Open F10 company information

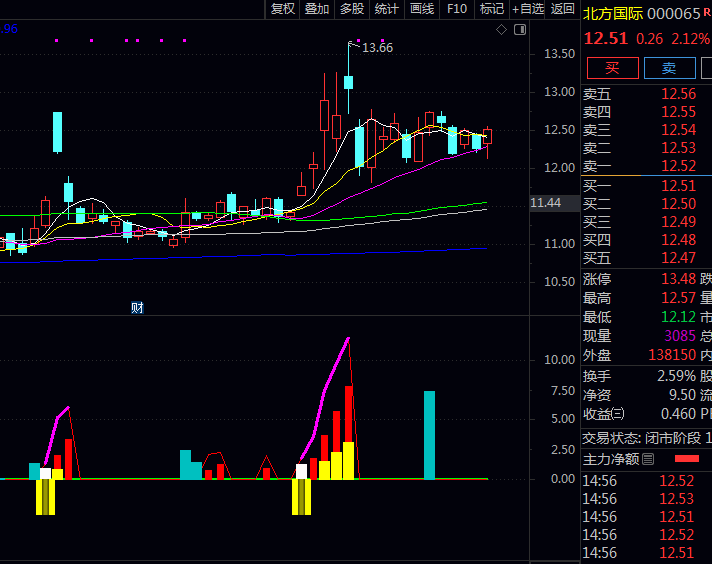pos(457,9)
